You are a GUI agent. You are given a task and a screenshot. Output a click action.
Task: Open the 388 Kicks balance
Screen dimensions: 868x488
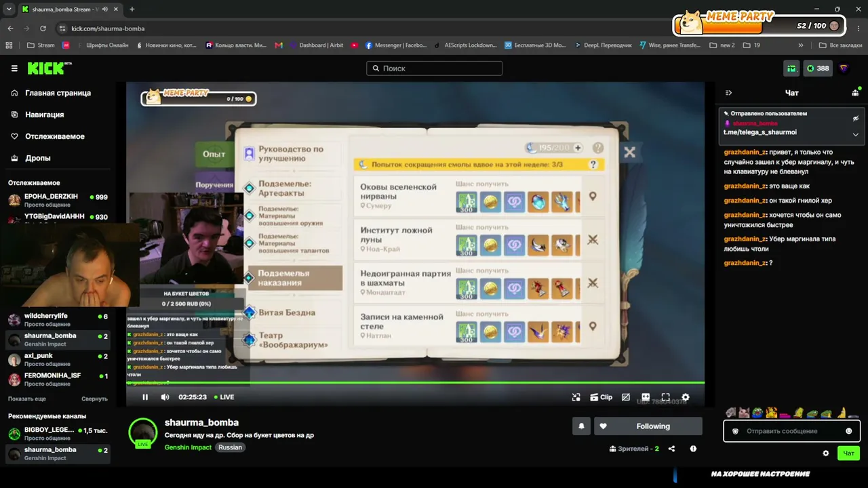pyautogui.click(x=818, y=68)
